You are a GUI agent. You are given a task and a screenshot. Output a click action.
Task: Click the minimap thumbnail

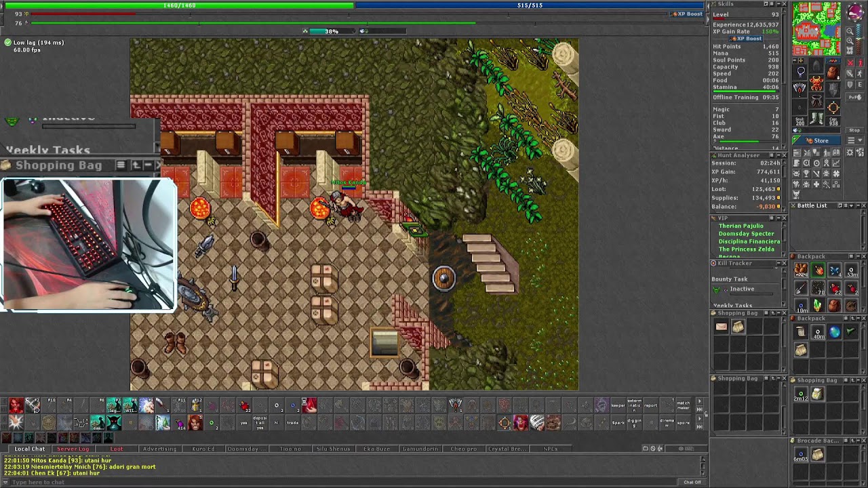point(816,29)
